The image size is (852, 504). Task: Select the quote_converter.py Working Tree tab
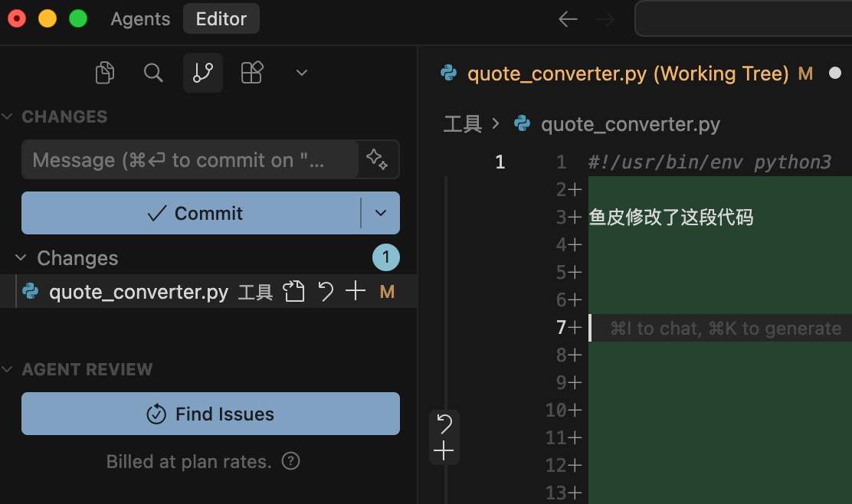click(628, 74)
